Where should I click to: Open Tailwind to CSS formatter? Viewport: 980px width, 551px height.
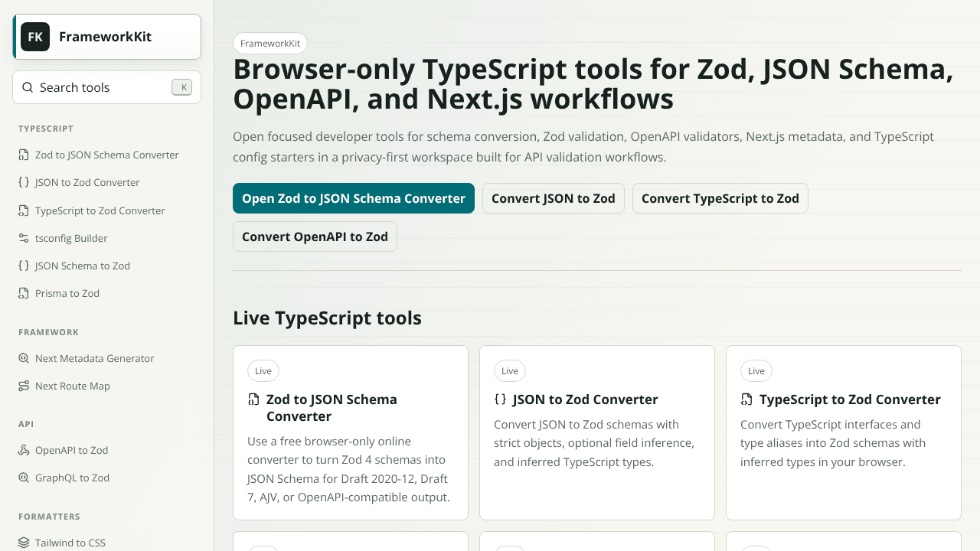[x=107, y=543]
